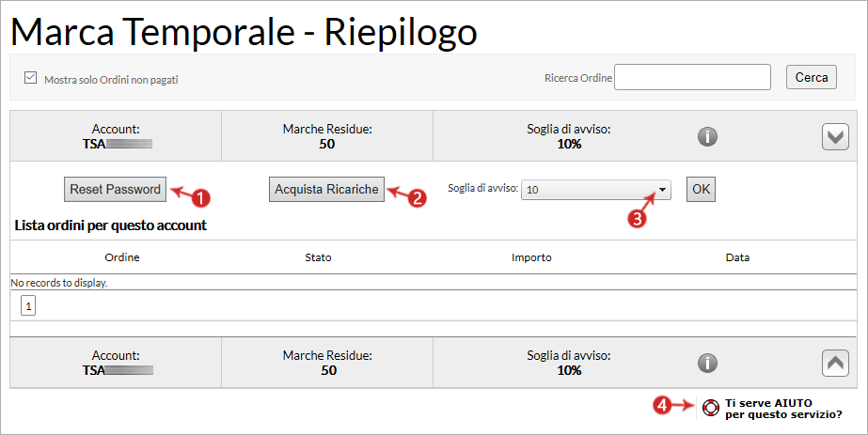The image size is (868, 435).
Task: Expand the second account with the up chevron
Action: click(x=835, y=364)
